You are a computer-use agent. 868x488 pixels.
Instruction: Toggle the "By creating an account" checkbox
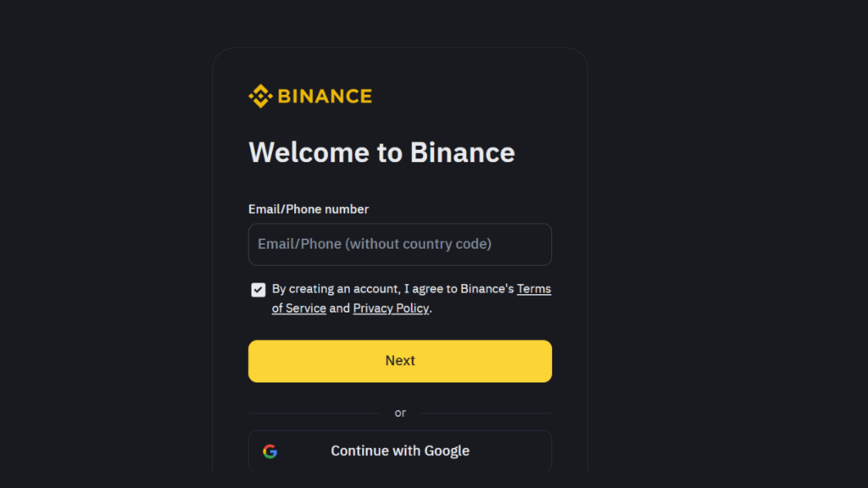(x=258, y=289)
